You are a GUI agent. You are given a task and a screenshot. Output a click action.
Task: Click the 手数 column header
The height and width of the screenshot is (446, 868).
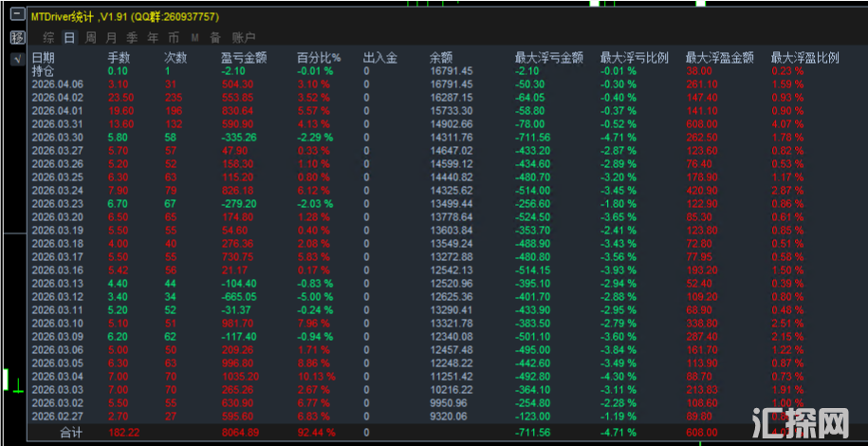(x=119, y=58)
